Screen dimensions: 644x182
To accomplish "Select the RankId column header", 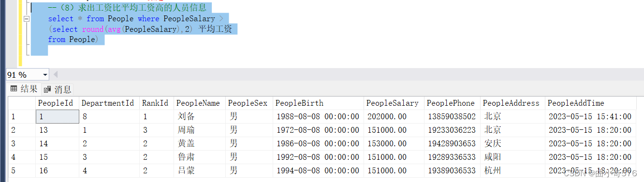I will click(157, 103).
